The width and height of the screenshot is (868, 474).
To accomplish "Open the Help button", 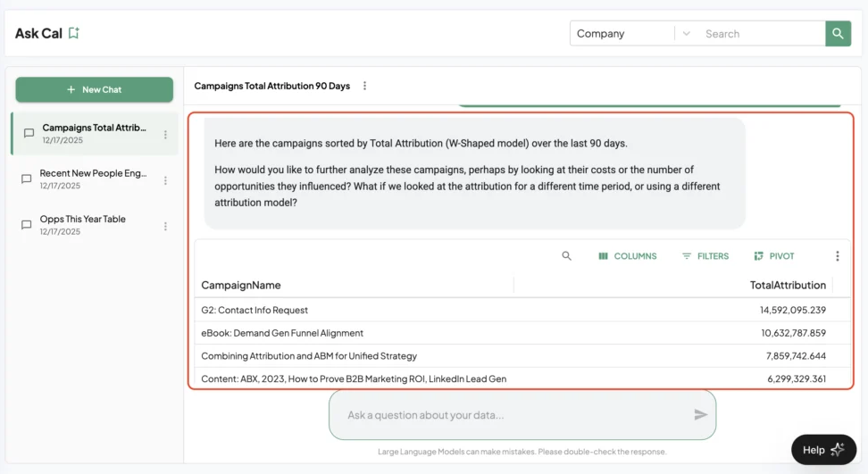I will (823, 450).
